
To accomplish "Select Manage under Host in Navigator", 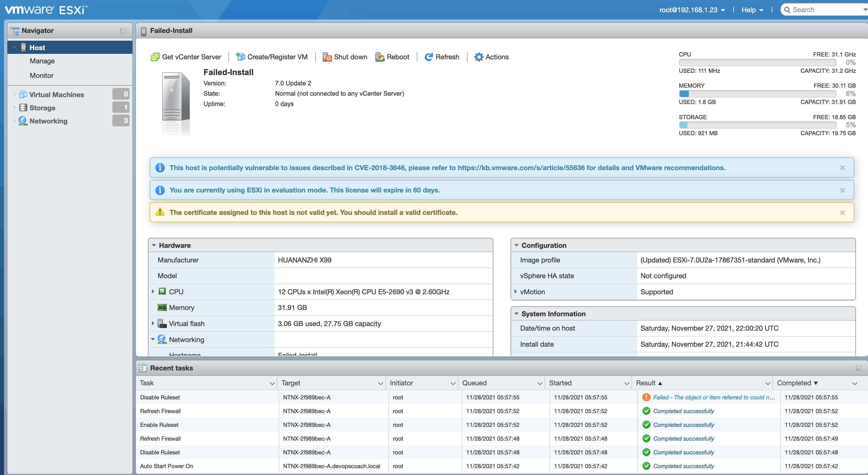I will pyautogui.click(x=42, y=61).
